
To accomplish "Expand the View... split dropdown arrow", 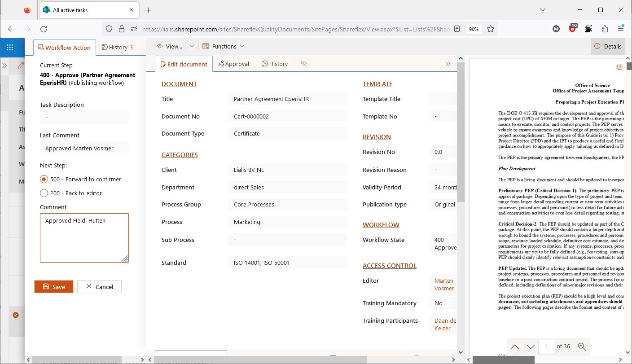I will coord(192,46).
